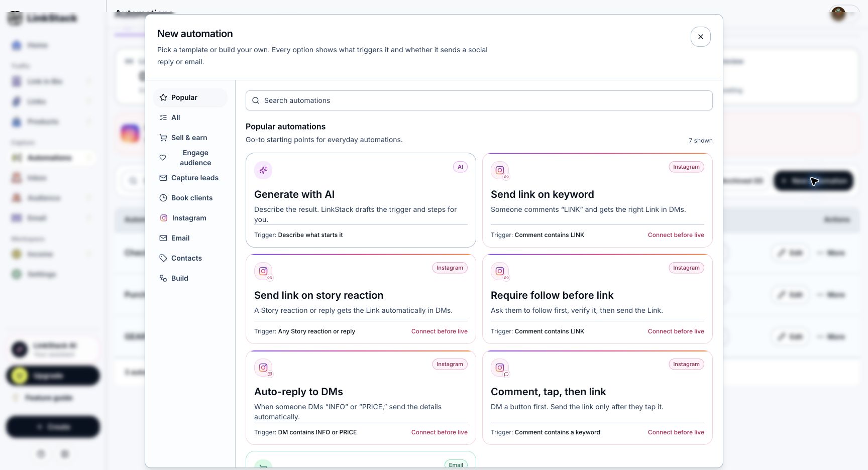Click Instagram badge on Send link on keyword
This screenshot has height=470, width=868.
click(x=686, y=167)
